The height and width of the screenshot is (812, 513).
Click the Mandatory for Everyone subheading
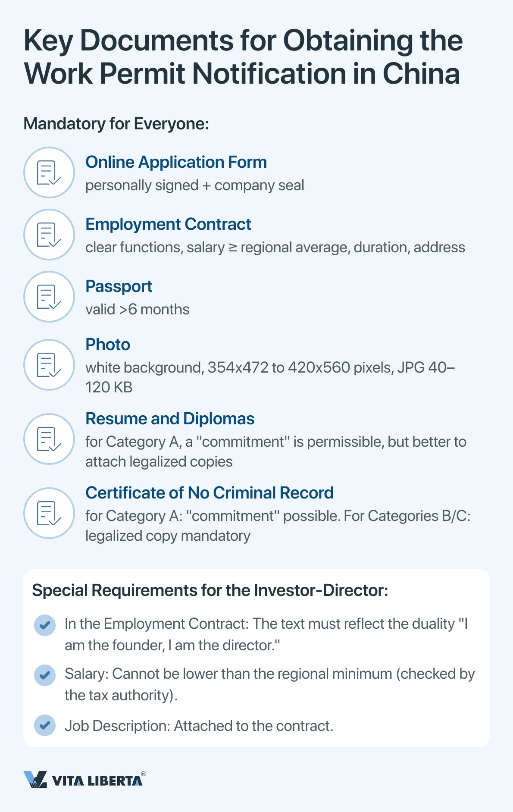pos(116,124)
